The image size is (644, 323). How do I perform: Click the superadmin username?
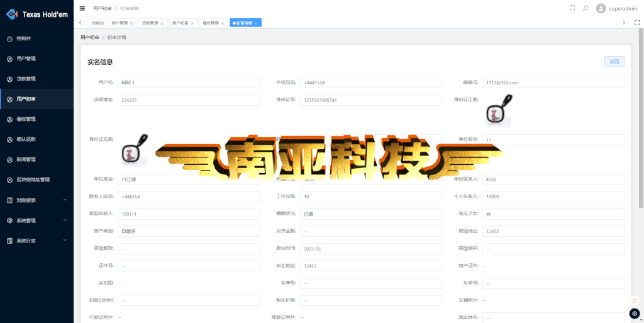coord(623,8)
